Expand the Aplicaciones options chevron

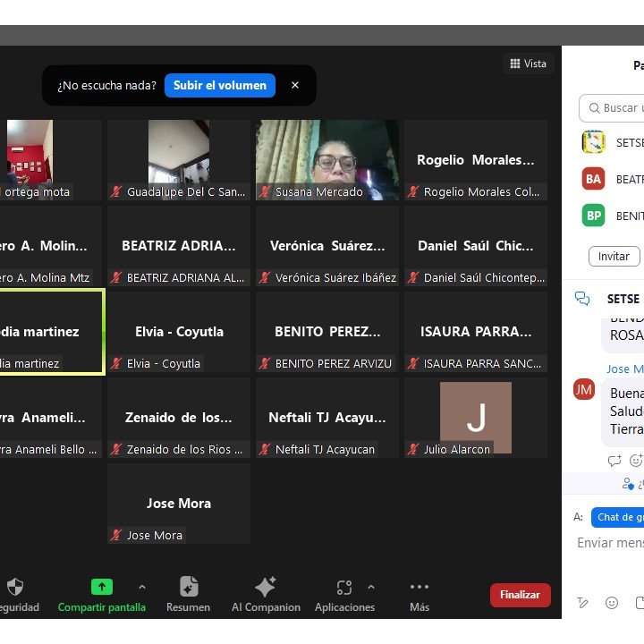[371, 587]
